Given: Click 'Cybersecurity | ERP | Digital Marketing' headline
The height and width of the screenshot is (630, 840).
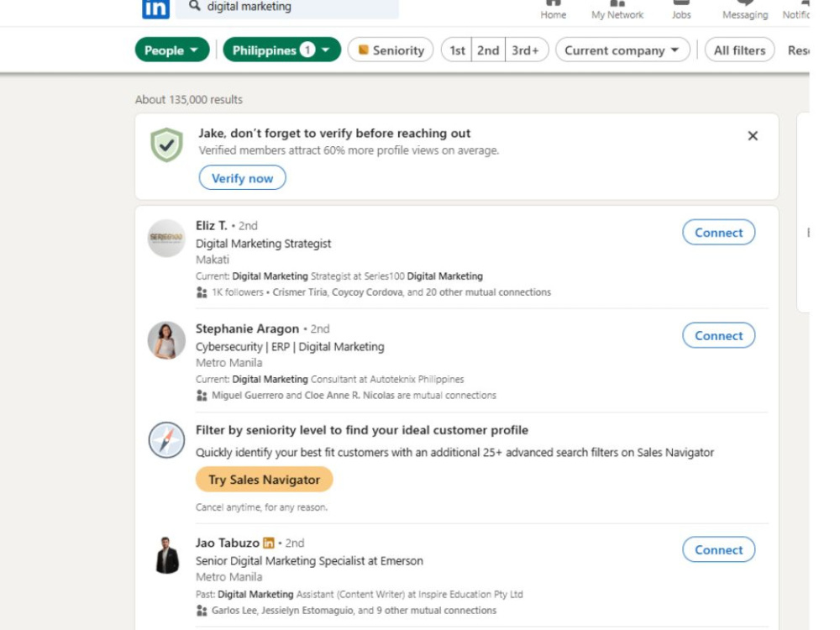Looking at the screenshot, I should [290, 347].
